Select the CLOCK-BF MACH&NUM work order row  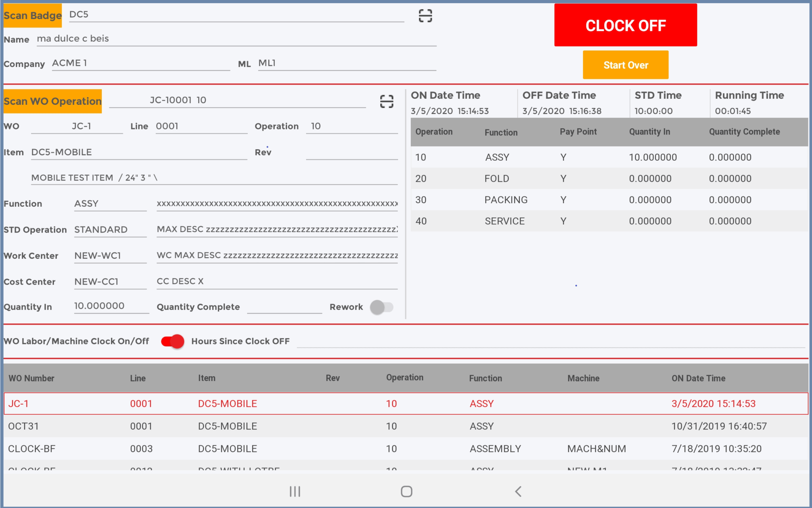pyautogui.click(x=405, y=449)
